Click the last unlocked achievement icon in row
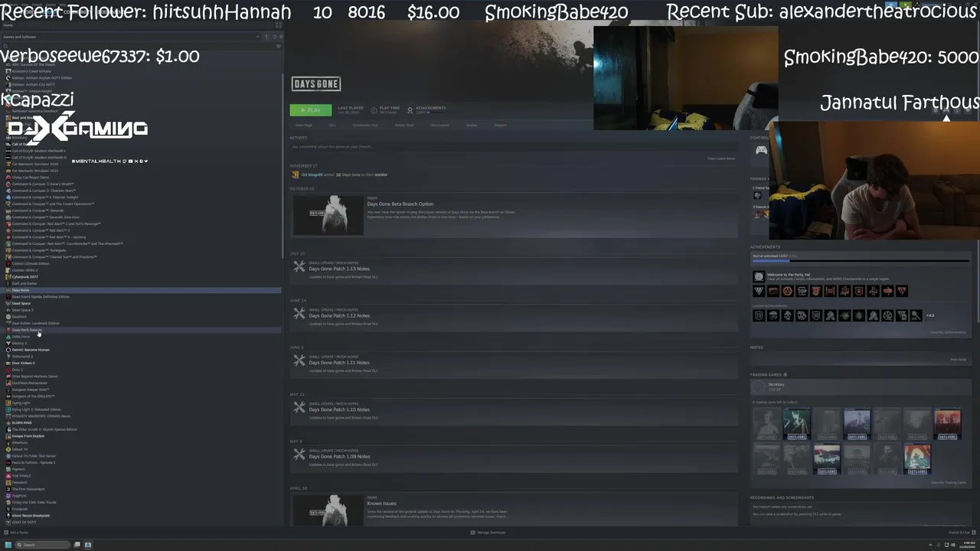The height and width of the screenshot is (551, 980). (901, 291)
